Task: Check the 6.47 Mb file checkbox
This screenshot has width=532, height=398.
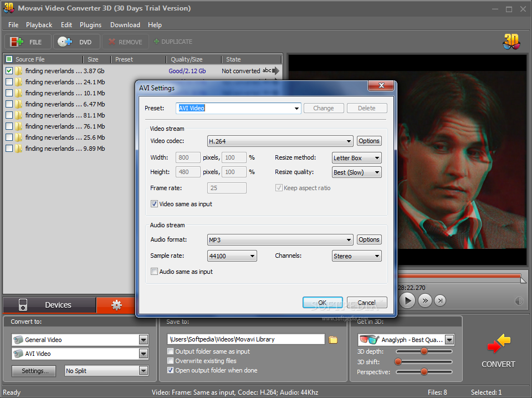Action: pos(9,104)
